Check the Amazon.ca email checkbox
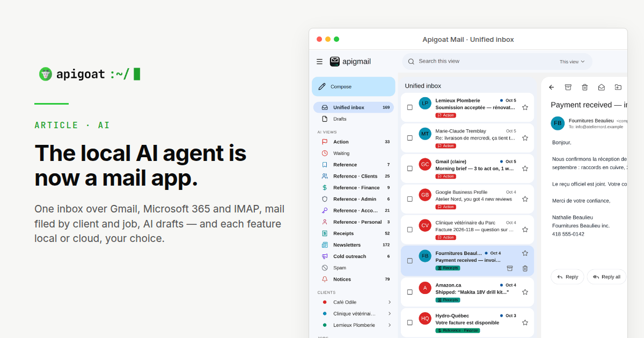 [410, 292]
